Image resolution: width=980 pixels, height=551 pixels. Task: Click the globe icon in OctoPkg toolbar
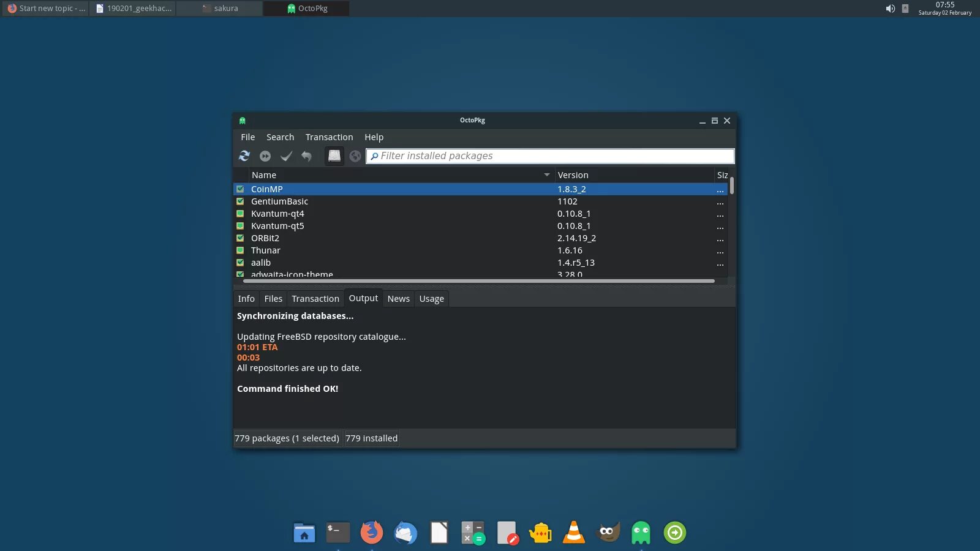coord(355,156)
